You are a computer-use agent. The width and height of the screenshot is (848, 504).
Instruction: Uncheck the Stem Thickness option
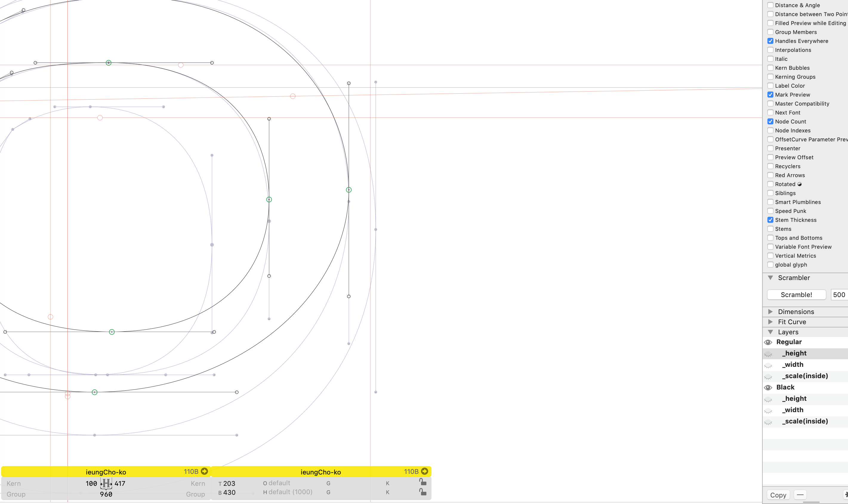click(770, 220)
